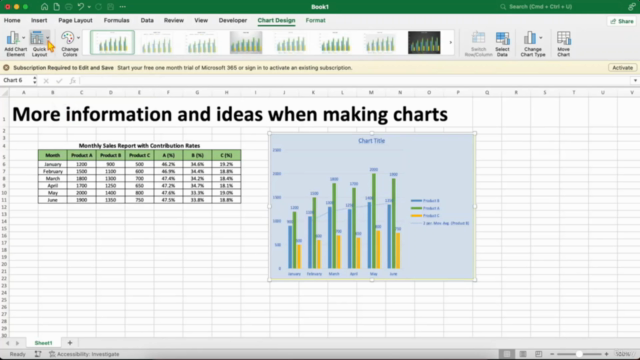
Task: Click column header M
Action: coord(371,93)
